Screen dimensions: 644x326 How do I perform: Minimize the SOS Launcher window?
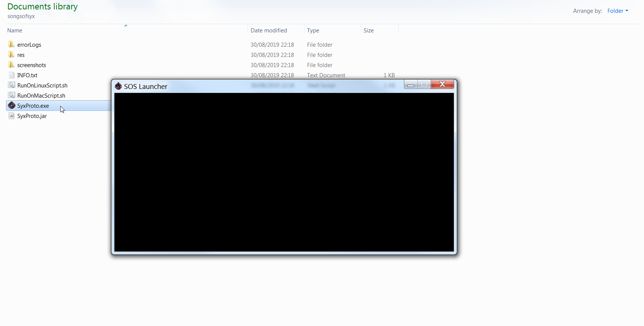411,84
